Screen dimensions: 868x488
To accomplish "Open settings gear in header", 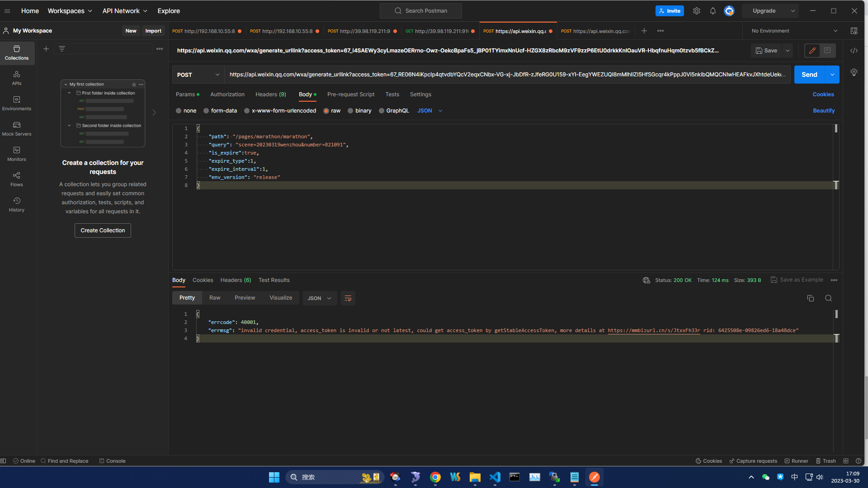I will pyautogui.click(x=696, y=11).
